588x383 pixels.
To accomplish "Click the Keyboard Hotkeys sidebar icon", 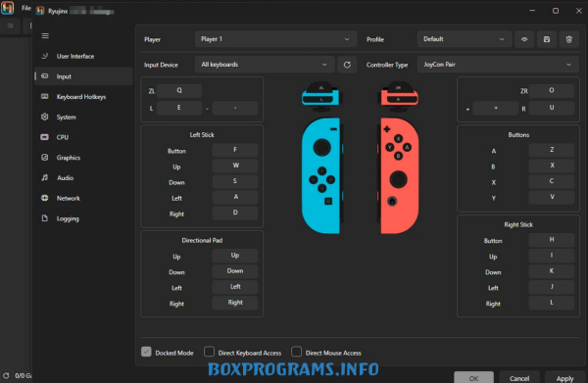I will [45, 96].
